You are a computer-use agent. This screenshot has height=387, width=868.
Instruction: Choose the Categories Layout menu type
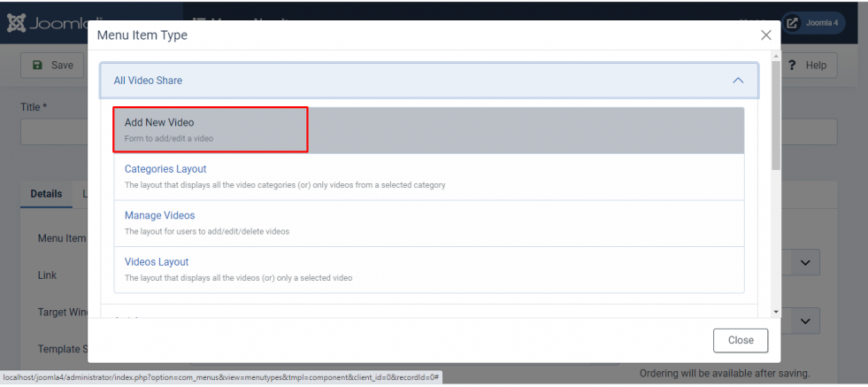pyautogui.click(x=429, y=177)
